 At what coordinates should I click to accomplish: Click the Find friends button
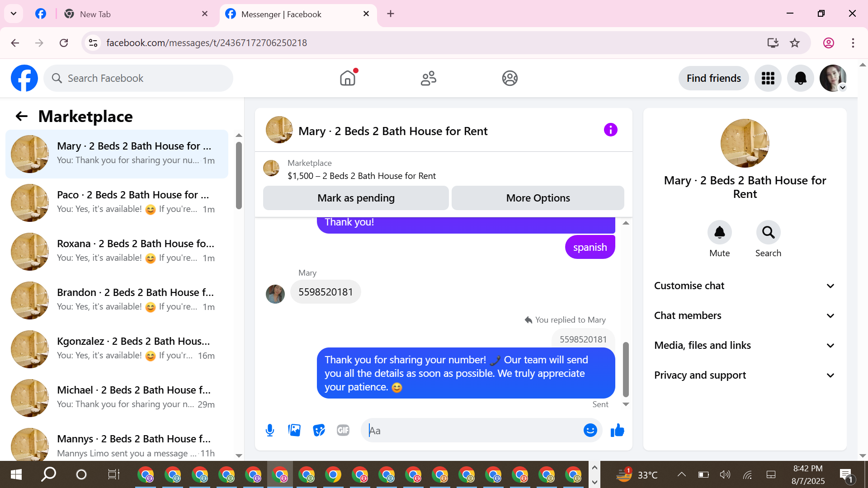[713, 78]
